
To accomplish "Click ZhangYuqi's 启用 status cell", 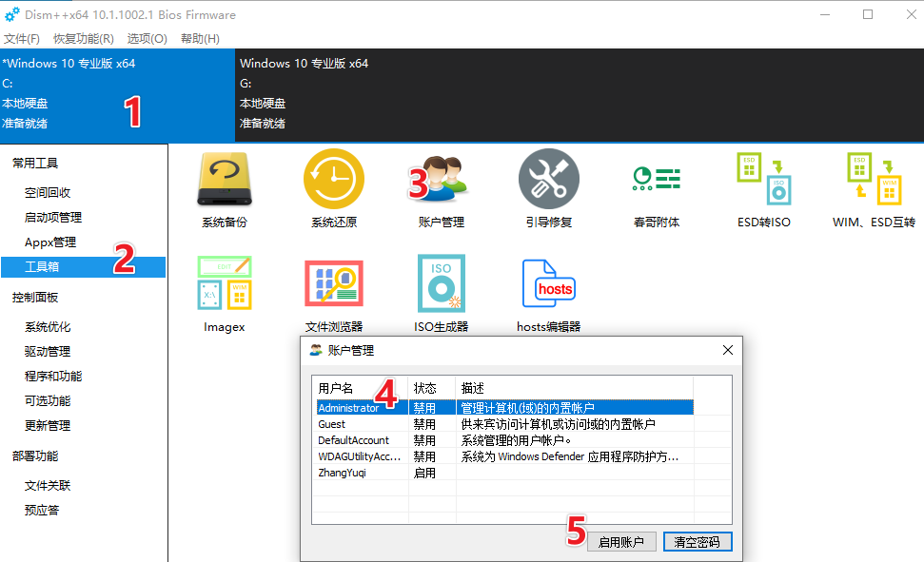I will pyautogui.click(x=424, y=473).
